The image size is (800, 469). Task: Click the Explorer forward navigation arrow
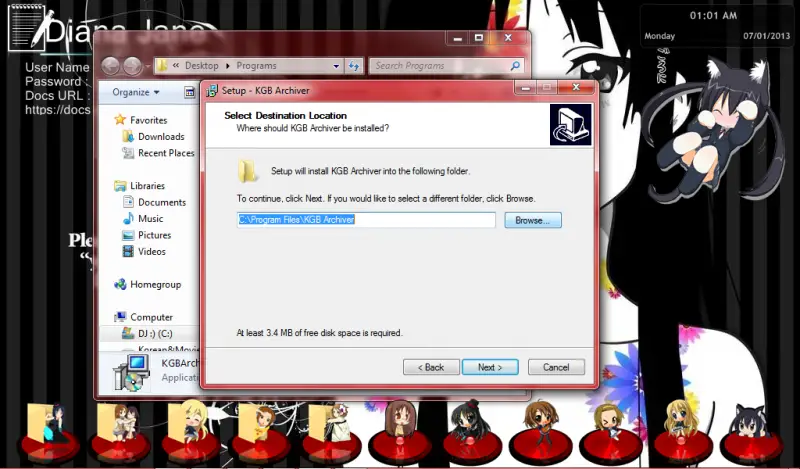click(133, 66)
